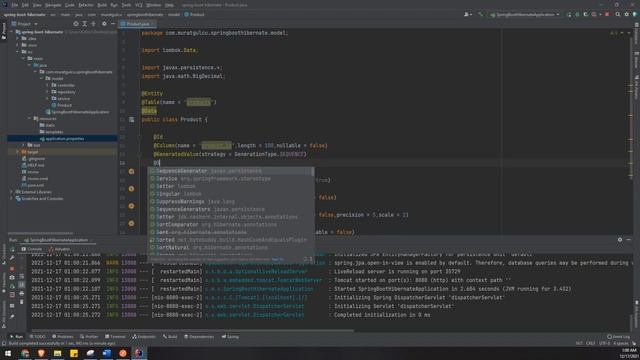640x360 pixels.
Task: Toggle soft-wrap icon in Run console
Action: pyautogui.click(x=22, y=276)
